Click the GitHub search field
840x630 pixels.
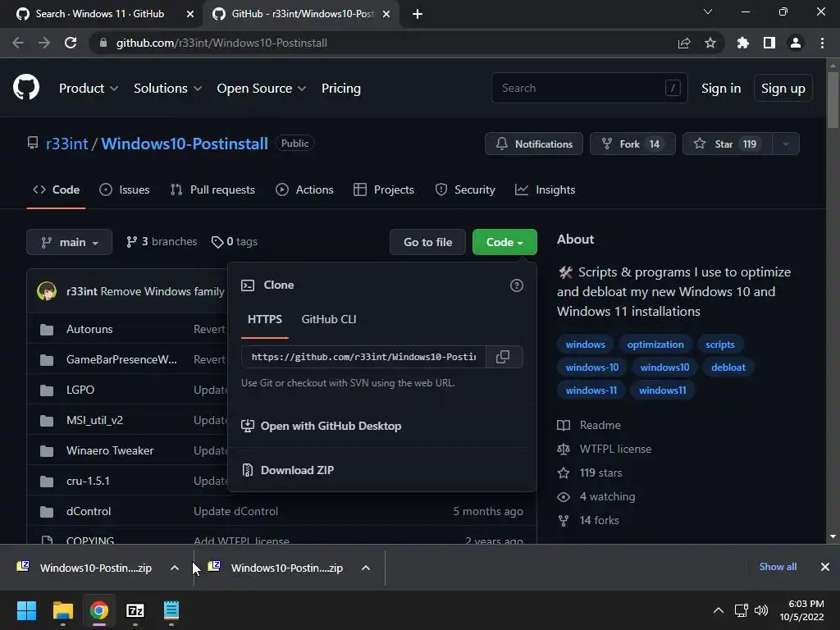click(x=589, y=88)
